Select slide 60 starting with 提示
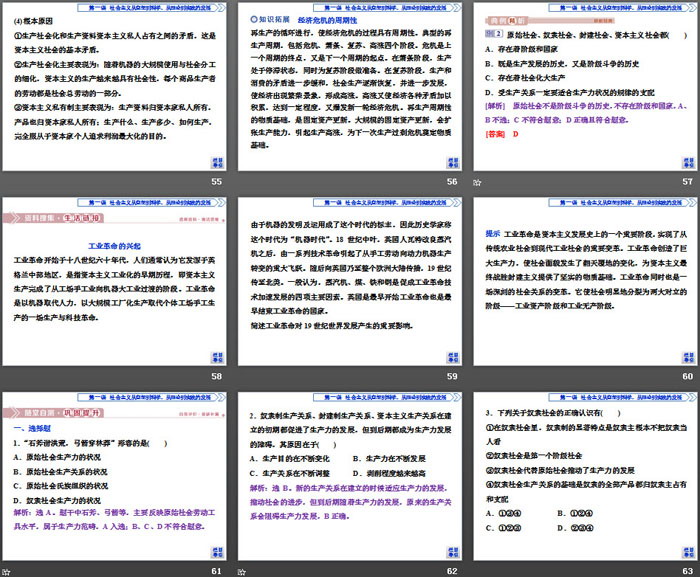Viewport: 700px width, 577px height. click(583, 280)
